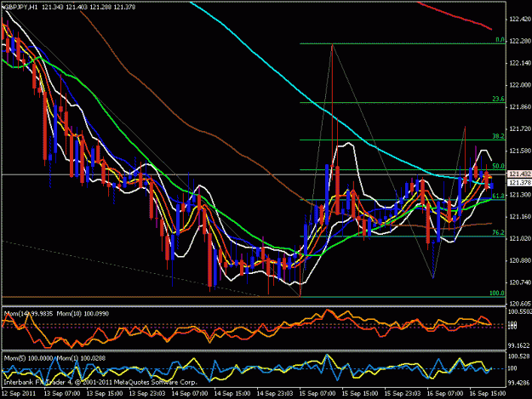This screenshot has height=399, width=532.
Task: Select the 122.140 price axis label
Action: pos(519,63)
